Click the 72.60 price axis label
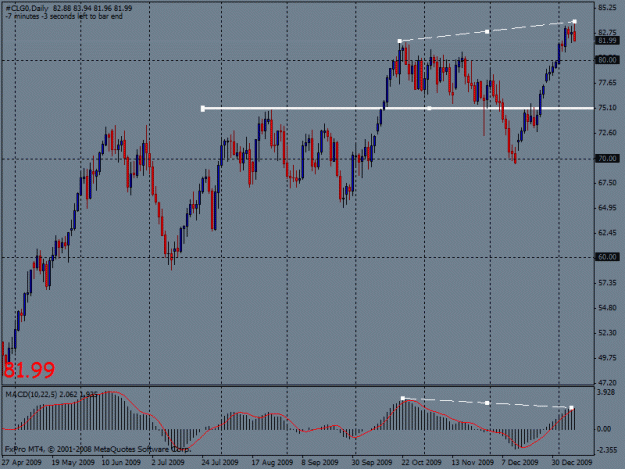 pos(607,133)
